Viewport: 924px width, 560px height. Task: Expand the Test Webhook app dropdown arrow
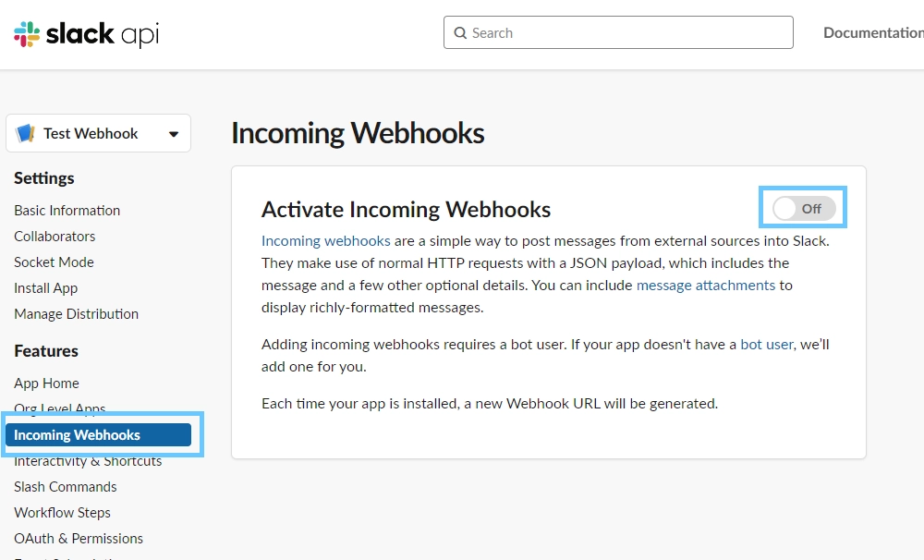pyautogui.click(x=174, y=134)
